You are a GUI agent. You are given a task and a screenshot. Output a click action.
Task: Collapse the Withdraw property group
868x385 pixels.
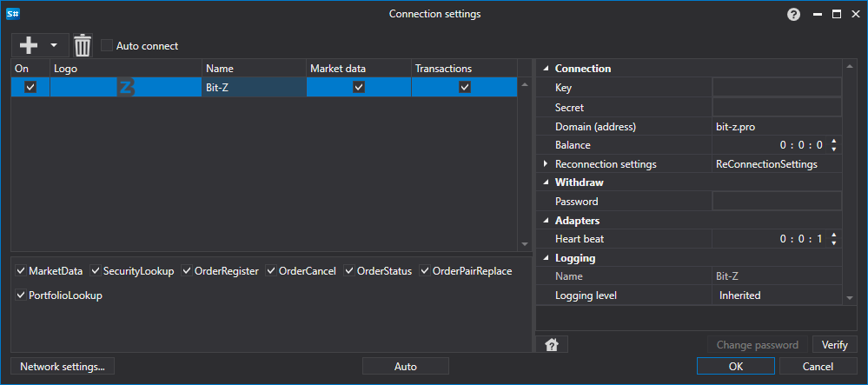tap(547, 183)
